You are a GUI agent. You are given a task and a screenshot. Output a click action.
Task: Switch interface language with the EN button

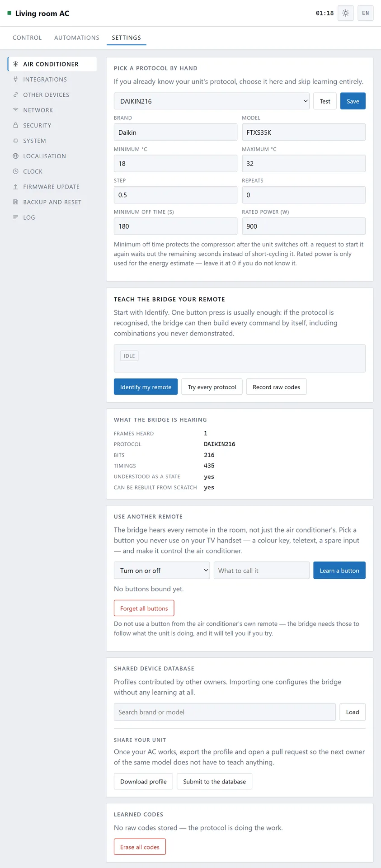point(365,13)
